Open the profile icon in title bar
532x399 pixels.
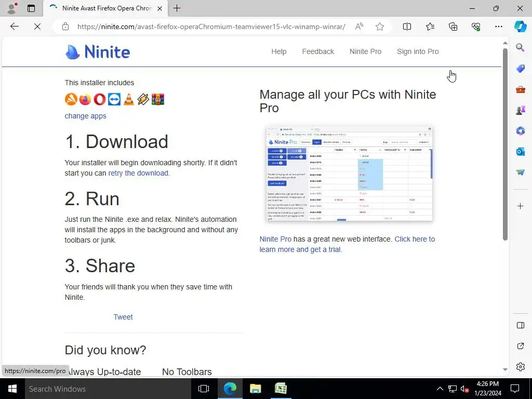pos(12,8)
